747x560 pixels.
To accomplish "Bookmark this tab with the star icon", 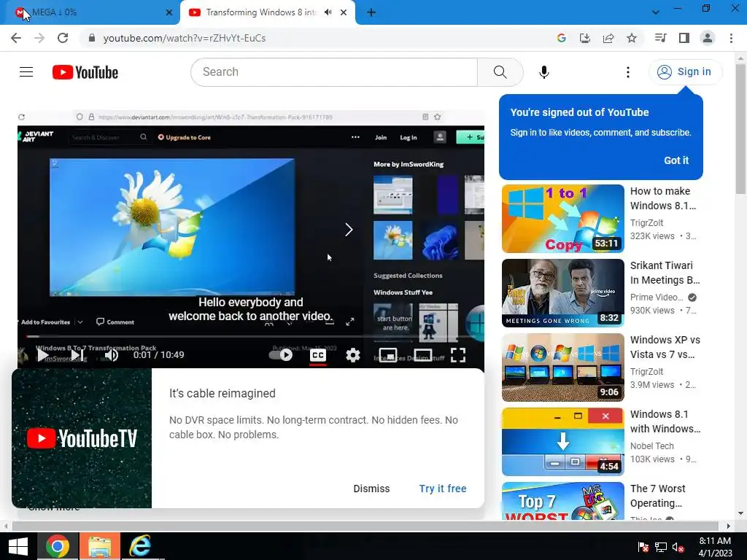I will pyautogui.click(x=632, y=38).
